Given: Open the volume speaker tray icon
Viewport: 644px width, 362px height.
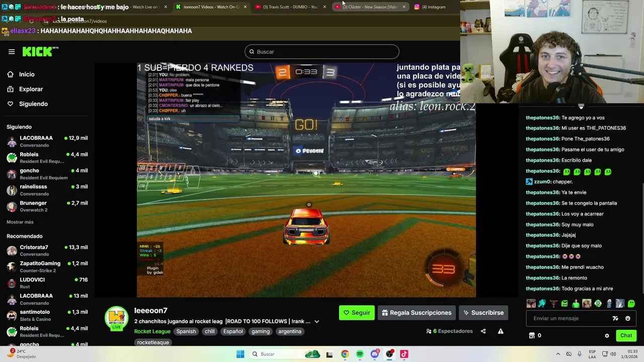Looking at the screenshot, I should point(613,354).
